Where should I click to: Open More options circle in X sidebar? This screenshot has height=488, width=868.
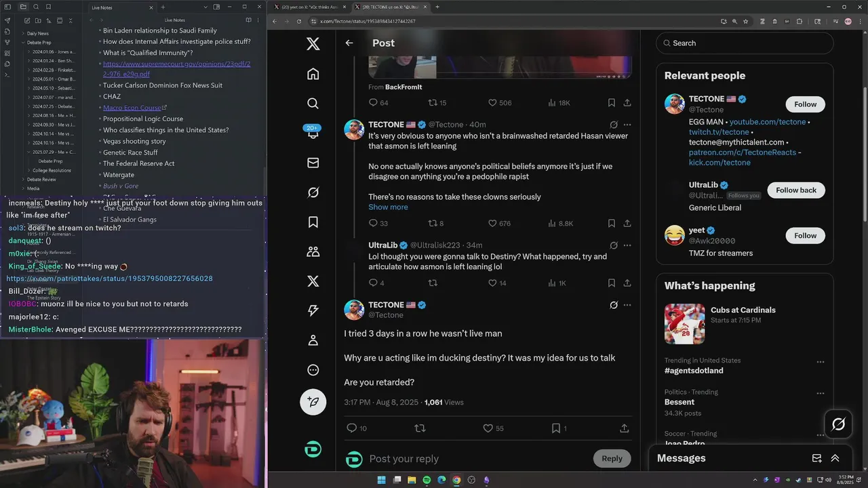point(313,370)
